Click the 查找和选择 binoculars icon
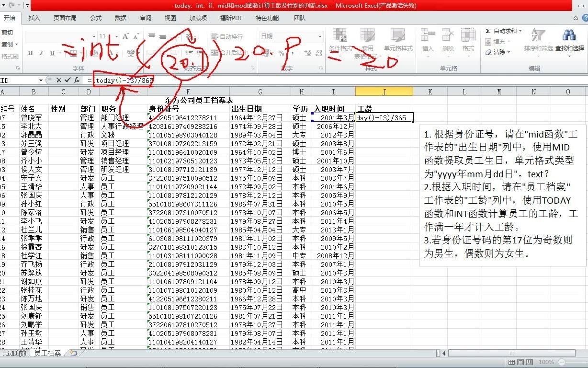Screen dimensions: 588x368 coord(569,36)
